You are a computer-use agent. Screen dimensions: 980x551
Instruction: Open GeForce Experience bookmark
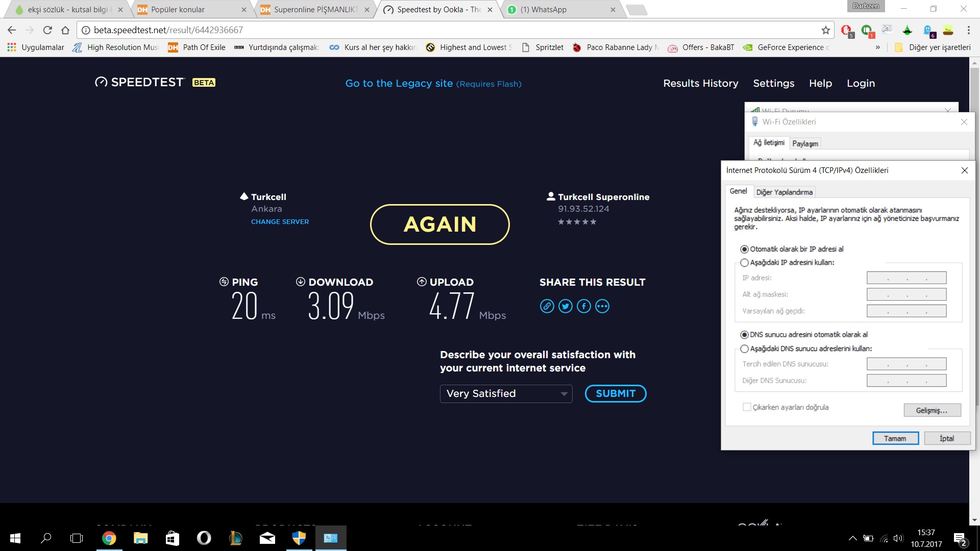point(786,47)
